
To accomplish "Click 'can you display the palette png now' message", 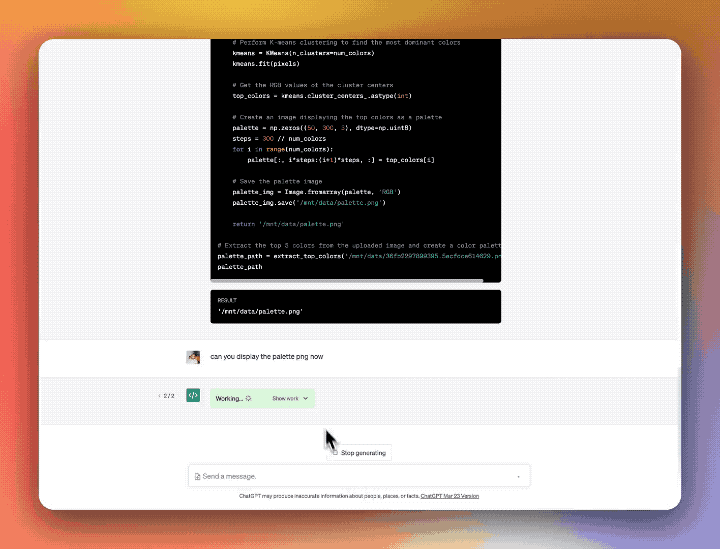I will click(x=267, y=357).
